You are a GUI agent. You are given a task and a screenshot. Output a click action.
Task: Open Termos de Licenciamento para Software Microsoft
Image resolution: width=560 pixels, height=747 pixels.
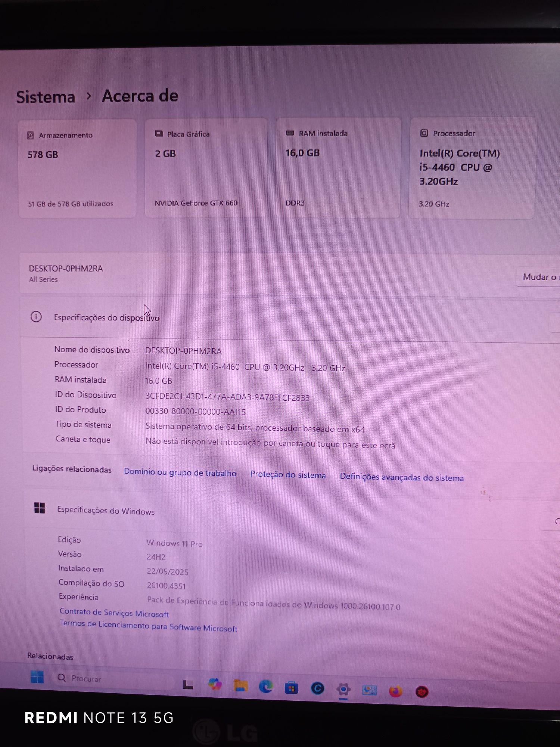(x=149, y=626)
